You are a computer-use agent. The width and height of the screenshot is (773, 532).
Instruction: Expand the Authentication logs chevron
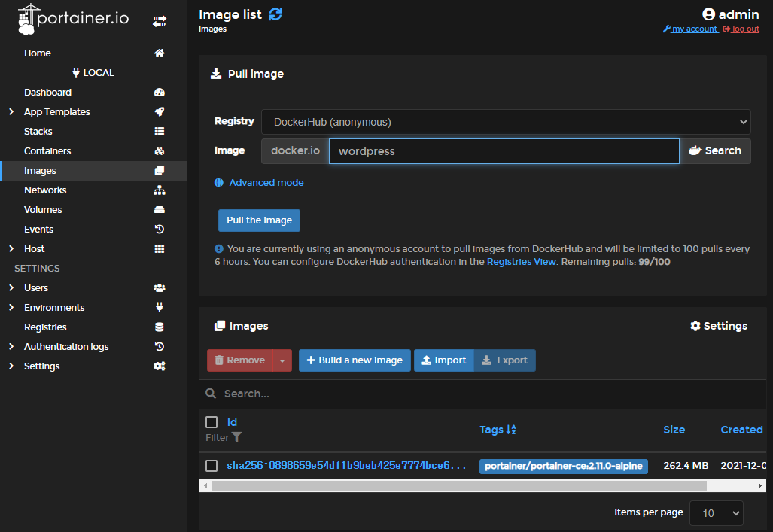point(11,347)
